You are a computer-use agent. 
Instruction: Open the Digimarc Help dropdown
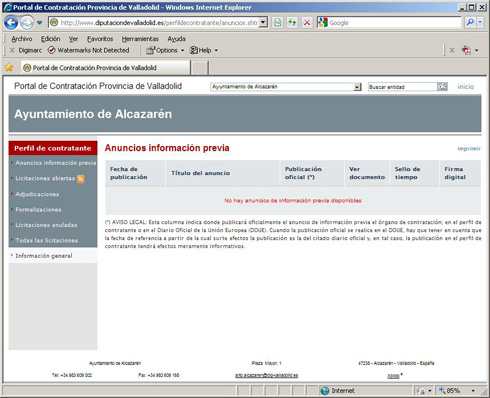[x=204, y=50]
